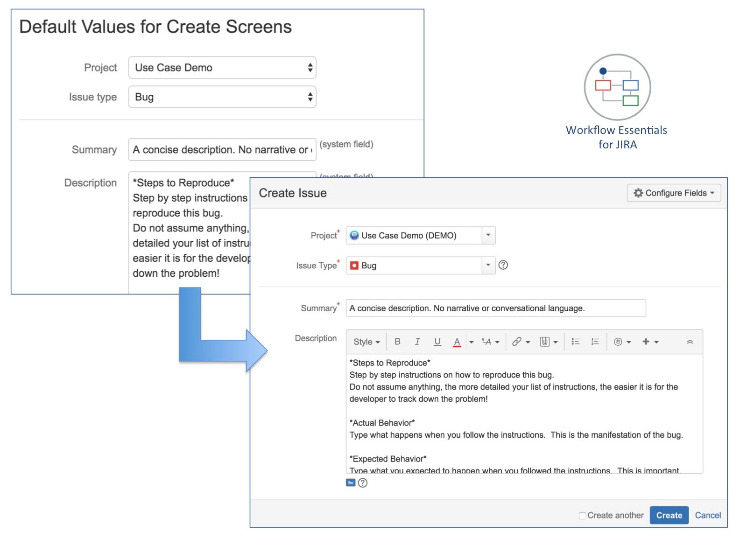Tick the Create another checkbox
Screen dimensions: 747x560
click(582, 516)
